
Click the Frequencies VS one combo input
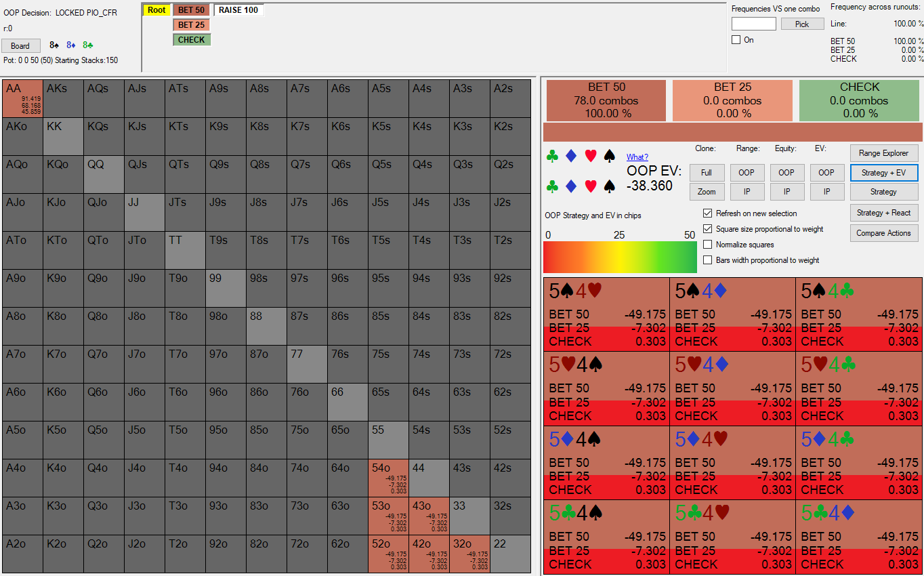754,24
